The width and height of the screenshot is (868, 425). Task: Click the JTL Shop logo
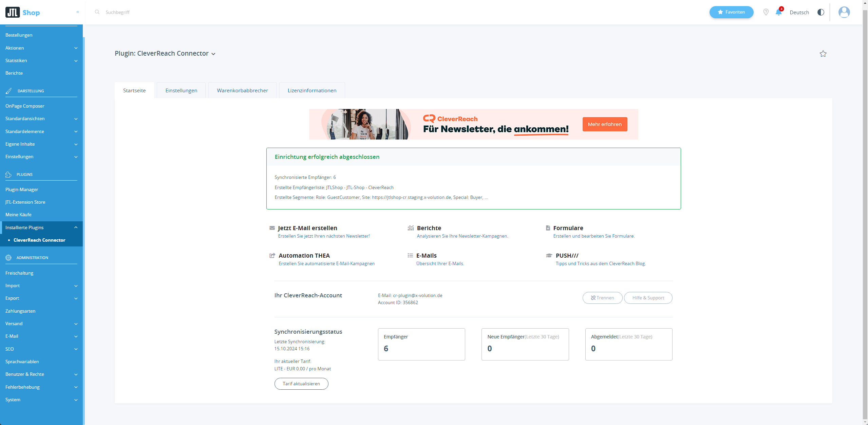click(x=22, y=12)
